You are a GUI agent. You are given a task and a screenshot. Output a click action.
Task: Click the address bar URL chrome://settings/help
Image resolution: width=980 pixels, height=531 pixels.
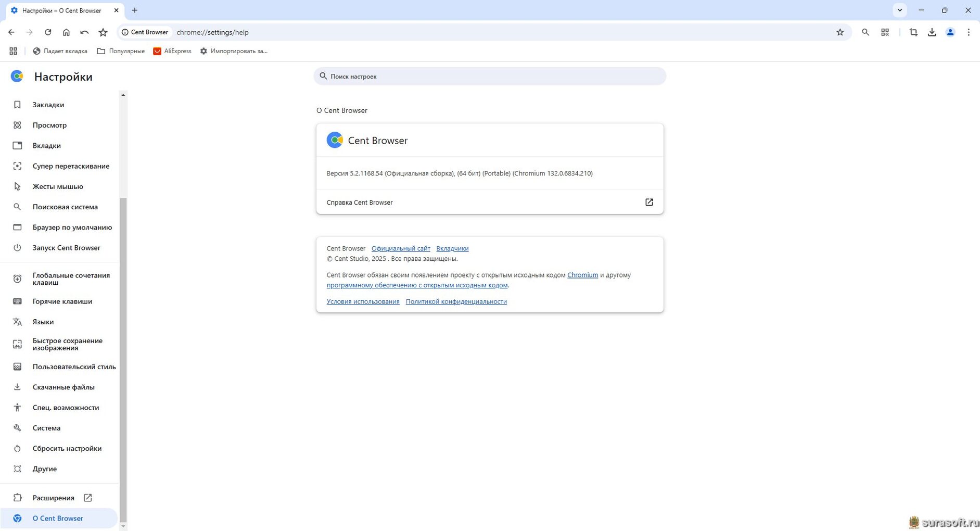pyautogui.click(x=212, y=32)
